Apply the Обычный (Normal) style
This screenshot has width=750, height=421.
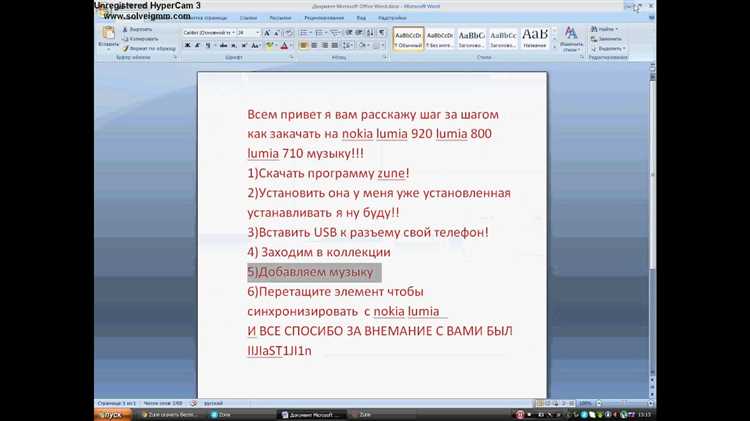click(408, 38)
